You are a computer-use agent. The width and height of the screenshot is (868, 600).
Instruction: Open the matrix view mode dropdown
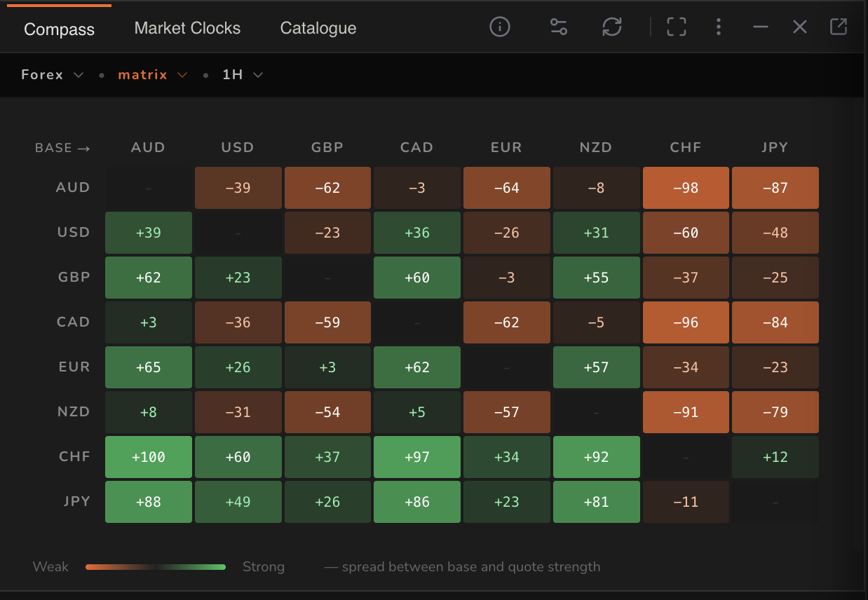click(x=153, y=75)
